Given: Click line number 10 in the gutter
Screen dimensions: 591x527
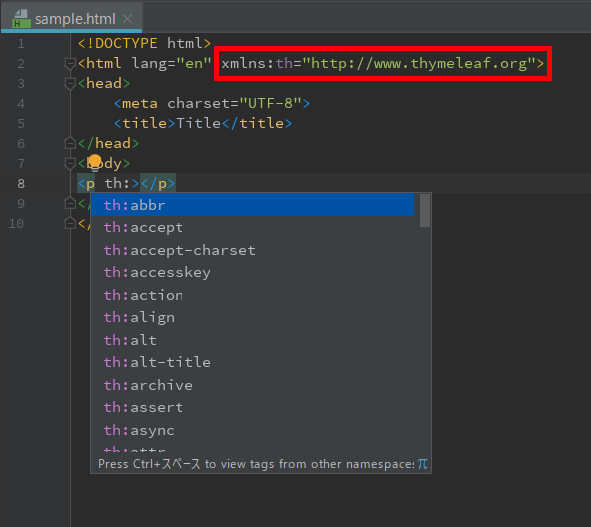Looking at the screenshot, I should (x=17, y=224).
